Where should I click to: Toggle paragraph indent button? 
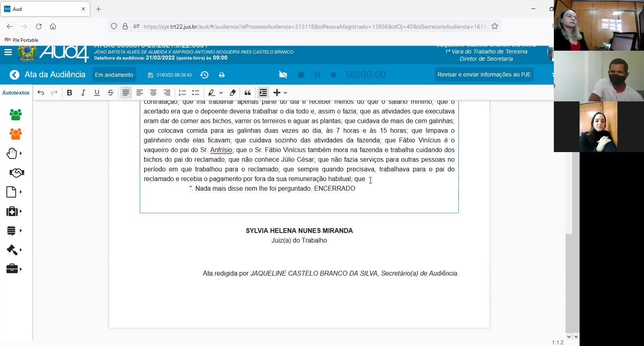coord(263,93)
